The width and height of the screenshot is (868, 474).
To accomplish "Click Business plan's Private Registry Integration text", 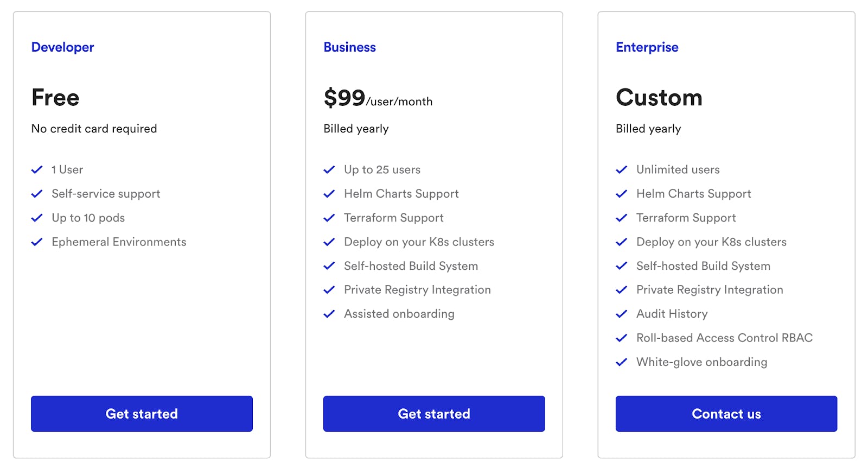I will [417, 290].
